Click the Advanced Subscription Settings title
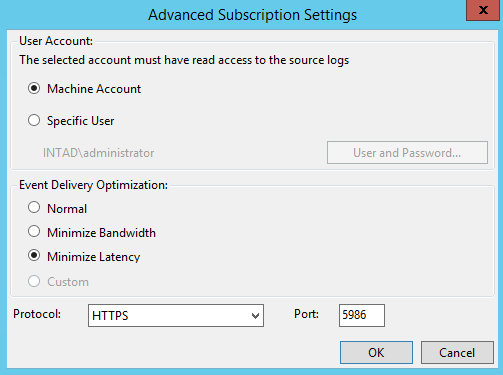Image resolution: width=503 pixels, height=375 pixels. [252, 15]
